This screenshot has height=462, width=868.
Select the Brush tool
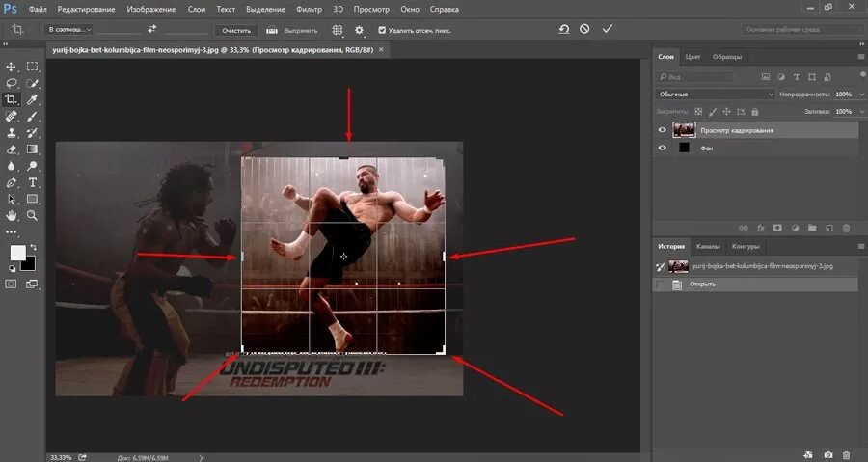[32, 117]
